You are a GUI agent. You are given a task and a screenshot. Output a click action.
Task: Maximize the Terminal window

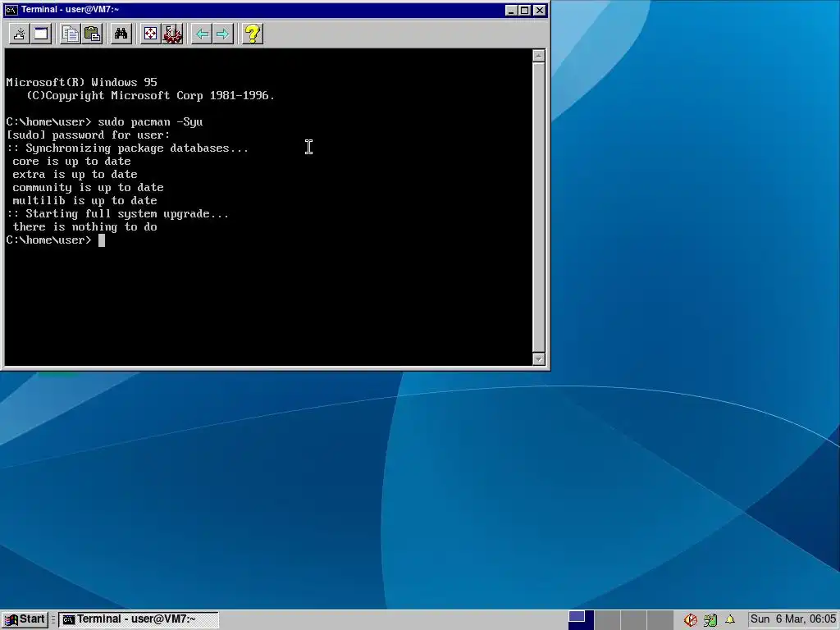525,10
